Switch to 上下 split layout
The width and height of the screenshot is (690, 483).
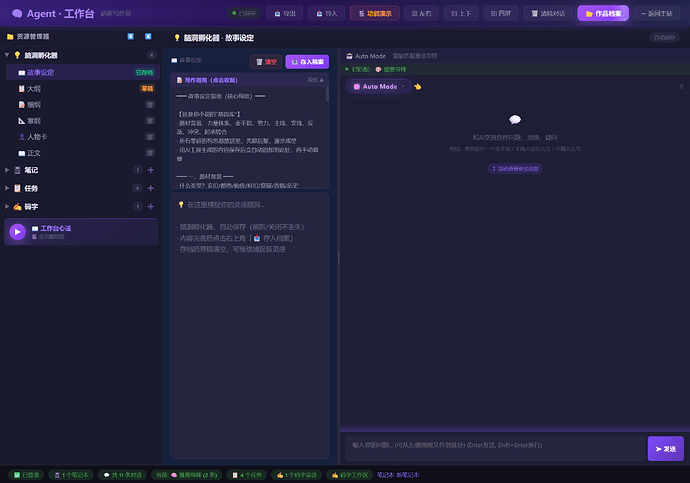[x=461, y=14]
